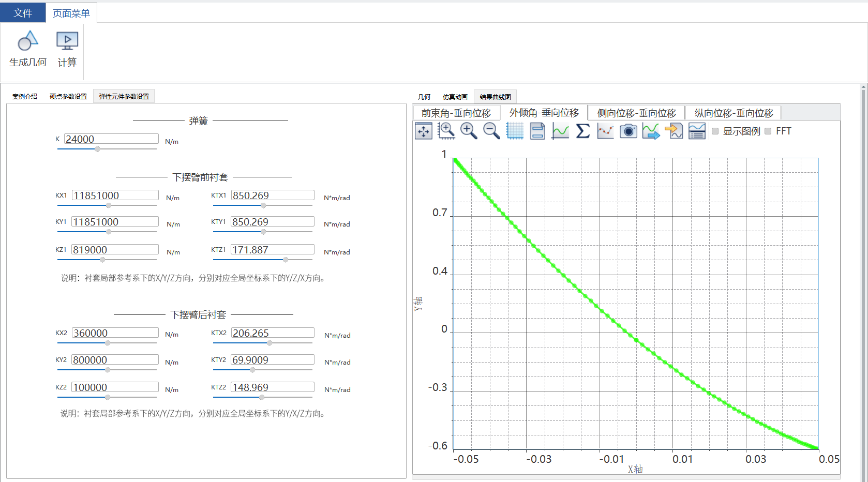Click the X轴 axis label

635,469
